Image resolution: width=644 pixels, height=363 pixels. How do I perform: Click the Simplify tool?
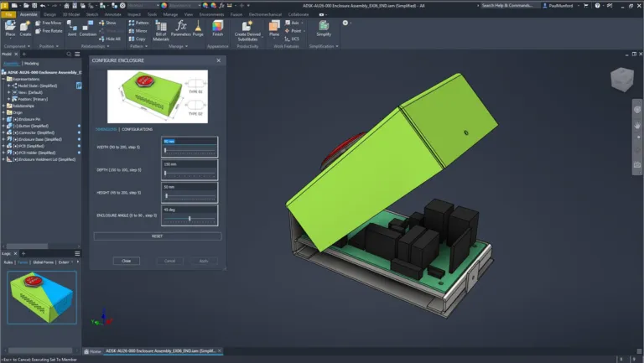point(324,29)
